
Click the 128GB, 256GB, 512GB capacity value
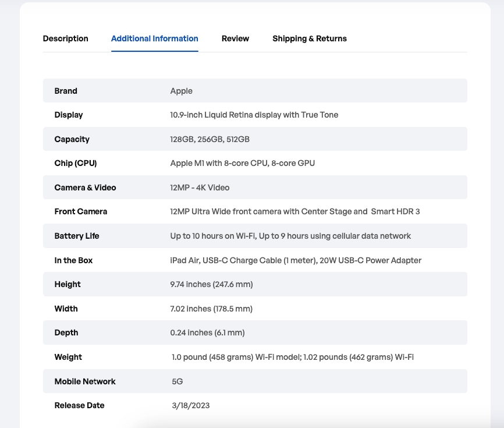[210, 139]
